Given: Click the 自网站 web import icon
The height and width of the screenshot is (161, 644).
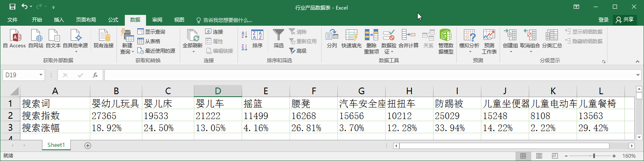Looking at the screenshot, I should tap(36, 39).
